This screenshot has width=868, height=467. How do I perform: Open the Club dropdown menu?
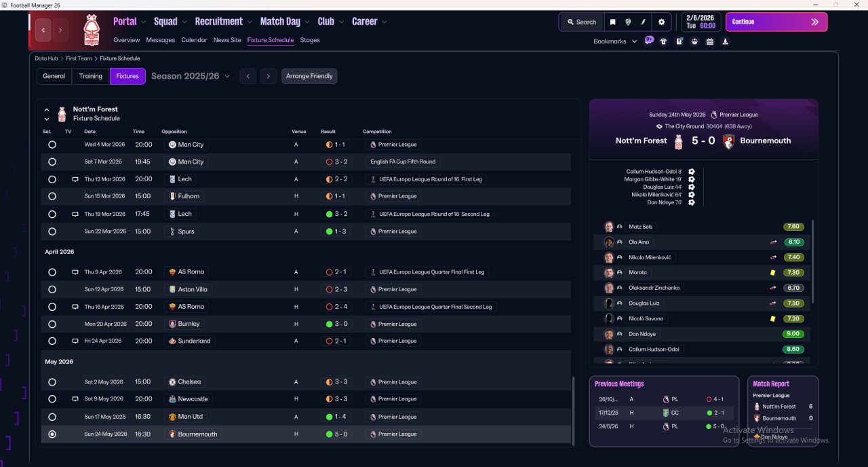330,22
